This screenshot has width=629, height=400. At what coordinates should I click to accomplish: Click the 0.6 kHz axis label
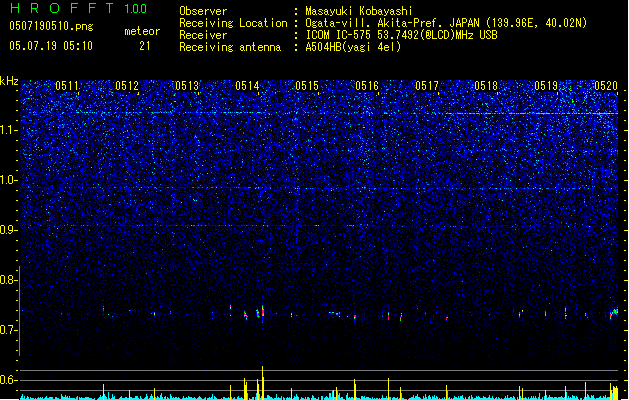click(x=8, y=380)
